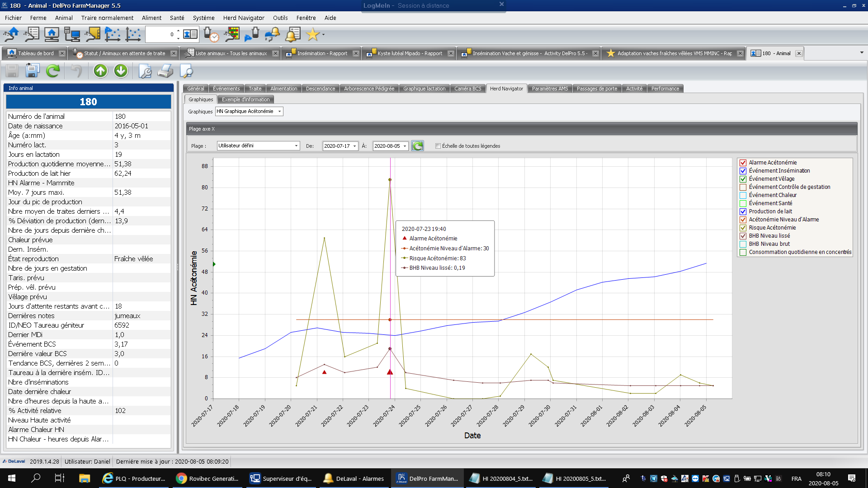Open DeLaval - Alarmes taskbar window
This screenshot has width=868, height=488.
pos(354,478)
